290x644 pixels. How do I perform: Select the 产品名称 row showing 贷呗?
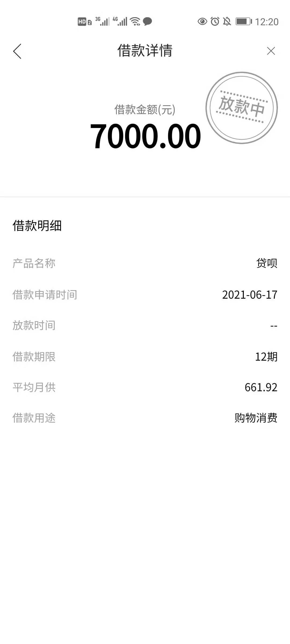click(x=145, y=263)
